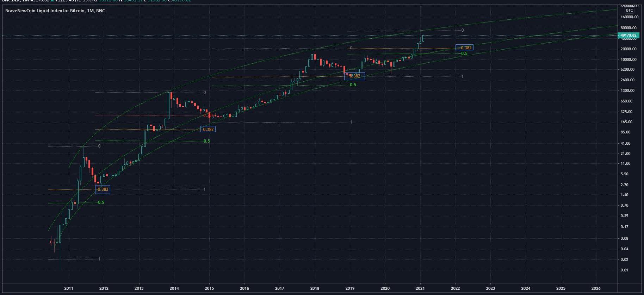Select the boxed 0.382 label near 2019
This screenshot has height=295, width=644.
[354, 76]
